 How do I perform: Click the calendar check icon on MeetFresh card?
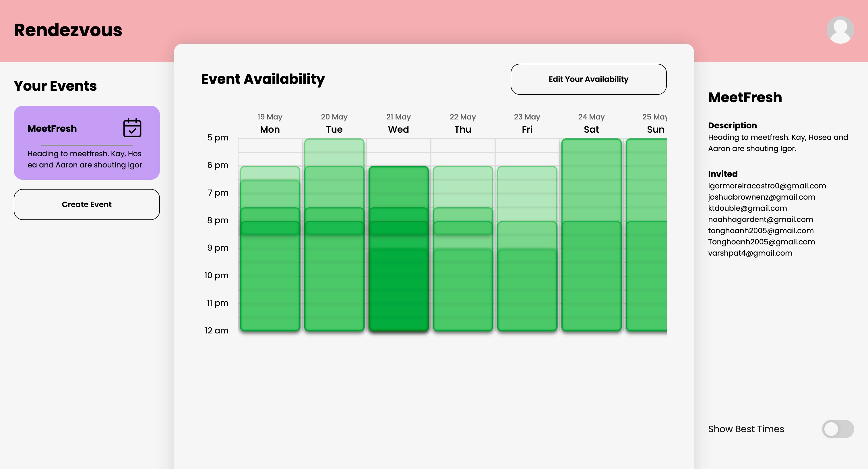click(132, 128)
